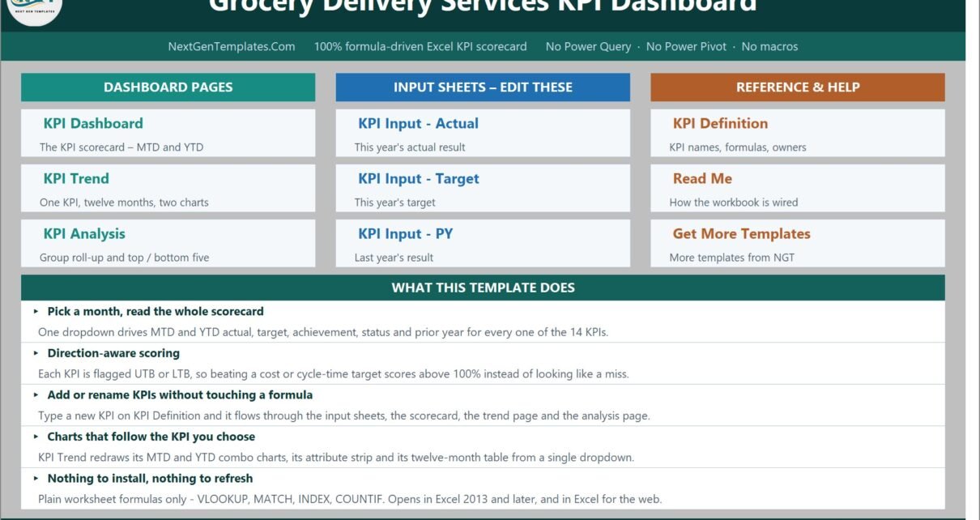
Task: Click '100% formula-driven Excel KPI scorecard' text
Action: click(420, 47)
